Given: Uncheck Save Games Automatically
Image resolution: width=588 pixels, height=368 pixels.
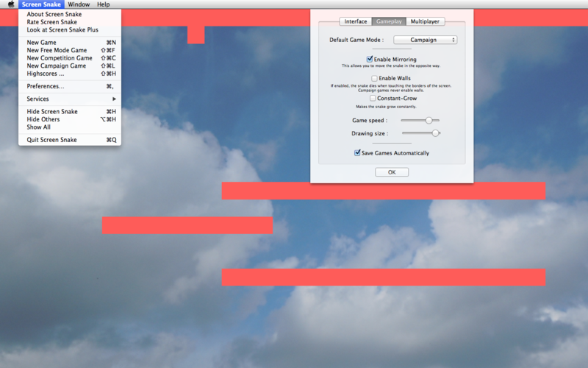Looking at the screenshot, I should pos(357,153).
